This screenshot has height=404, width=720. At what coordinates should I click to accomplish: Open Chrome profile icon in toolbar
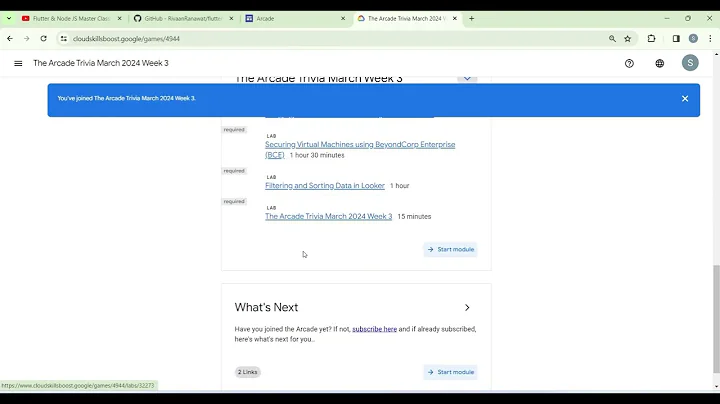coord(693,39)
